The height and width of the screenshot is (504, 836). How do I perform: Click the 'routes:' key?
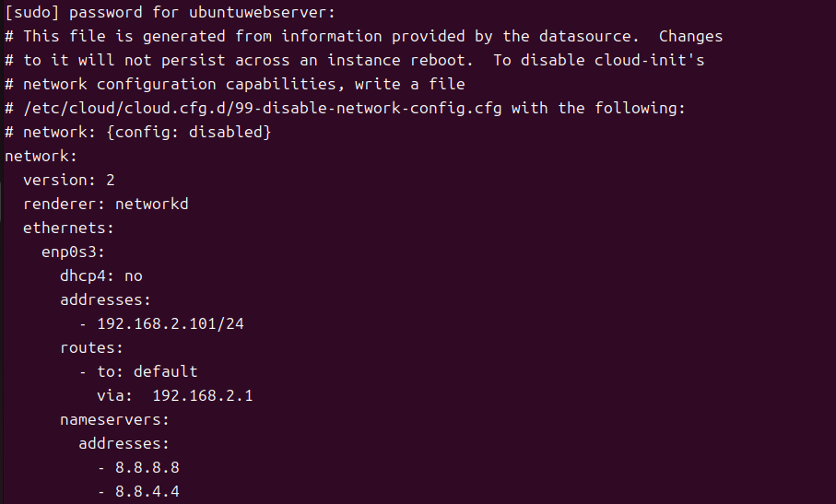click(91, 348)
